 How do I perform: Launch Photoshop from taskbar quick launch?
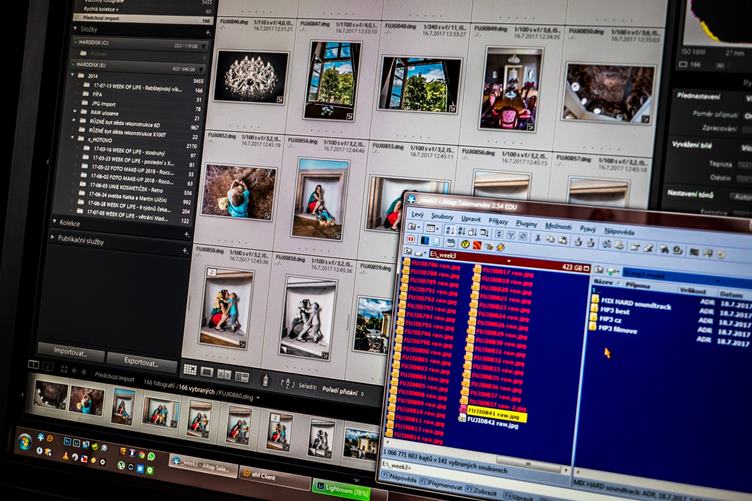pos(68,441)
